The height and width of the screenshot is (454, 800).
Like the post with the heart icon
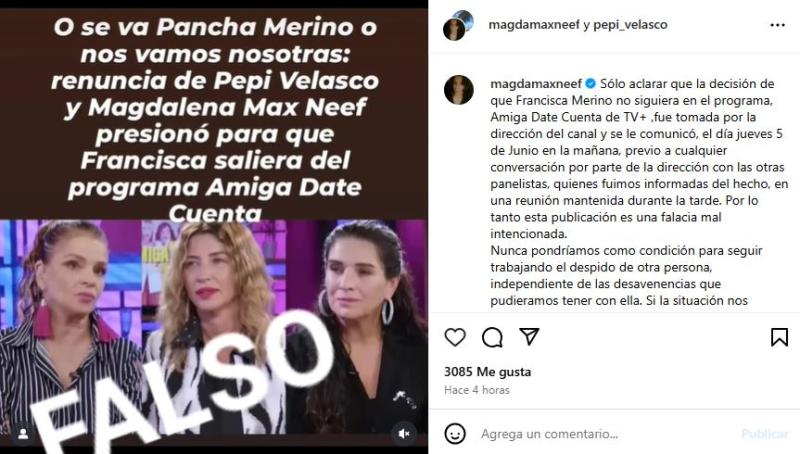pos(455,337)
